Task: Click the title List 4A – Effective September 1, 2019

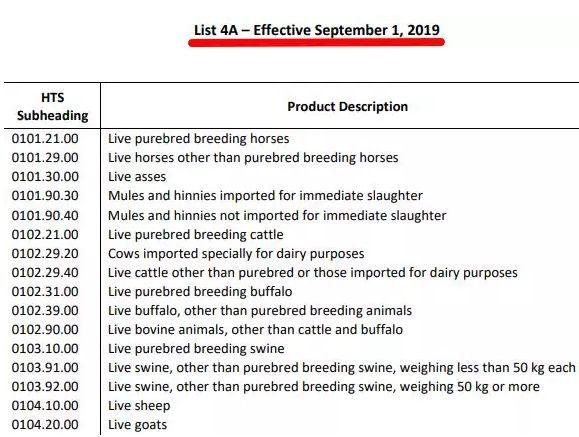Action: click(317, 30)
